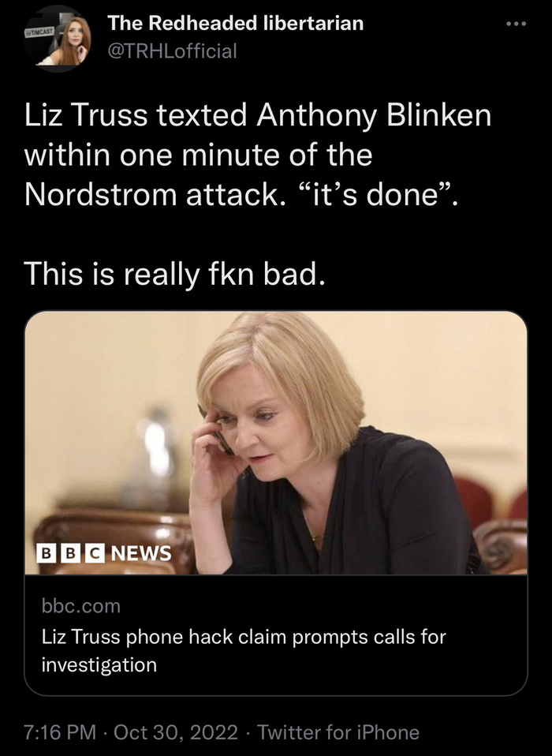
Task: Select tweet line 'Liz Truss texted Anthony Blinken'
Action: [258, 116]
